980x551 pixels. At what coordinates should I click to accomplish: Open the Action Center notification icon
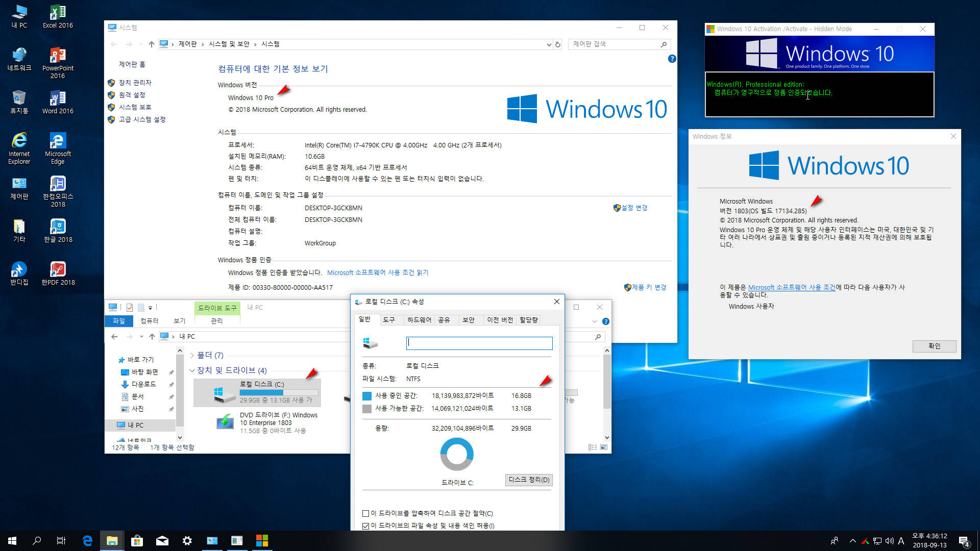[964, 541]
